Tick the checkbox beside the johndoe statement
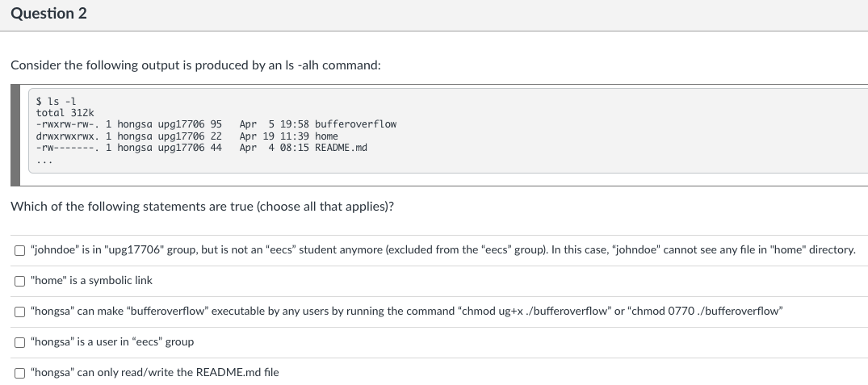The image size is (868, 385). 19,250
